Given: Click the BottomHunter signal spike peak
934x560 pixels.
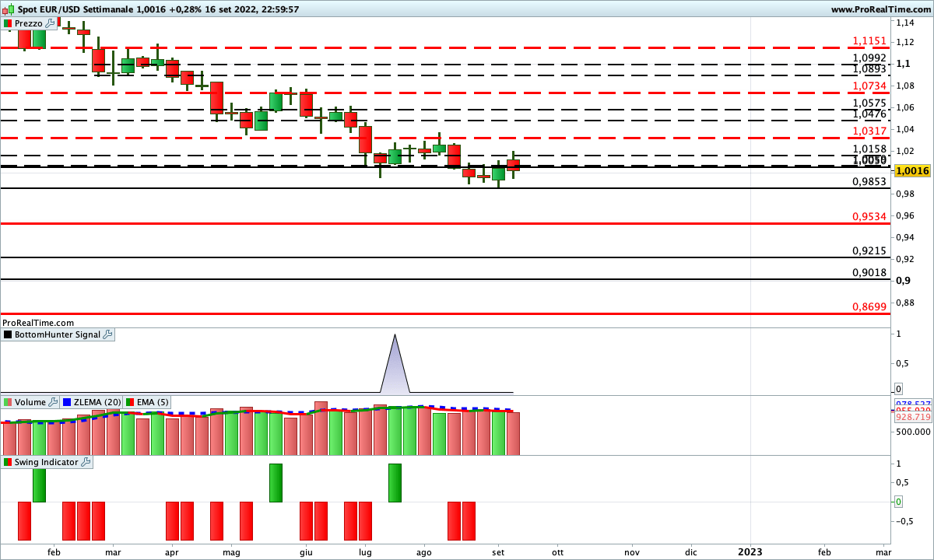Looking at the screenshot, I should click(x=395, y=335).
